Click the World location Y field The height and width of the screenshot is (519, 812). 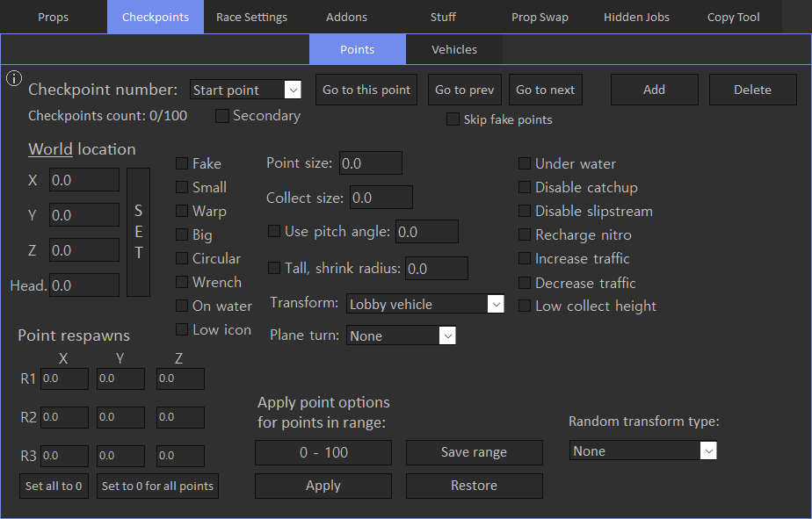(84, 215)
